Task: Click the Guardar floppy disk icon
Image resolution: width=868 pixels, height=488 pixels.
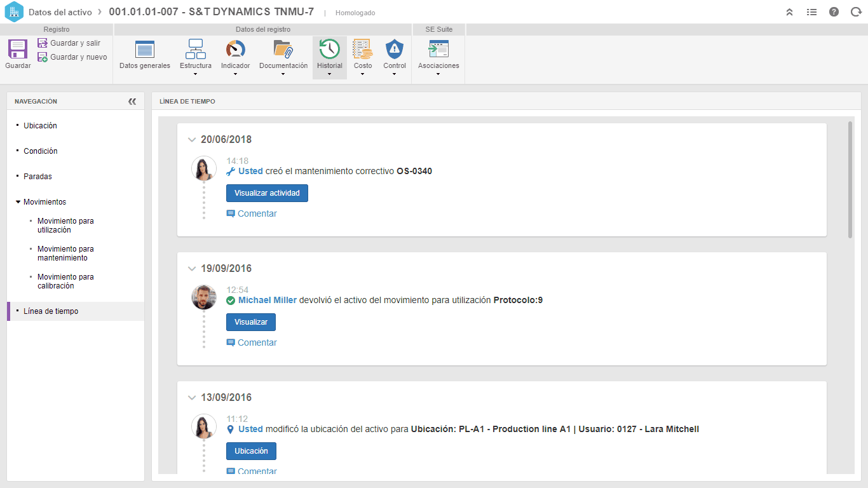Action: coord(18,49)
